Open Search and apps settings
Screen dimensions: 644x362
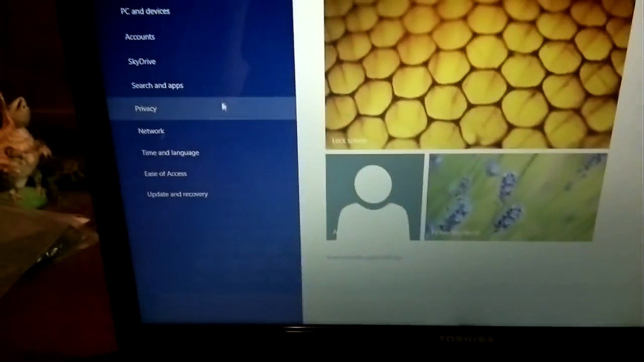point(157,85)
